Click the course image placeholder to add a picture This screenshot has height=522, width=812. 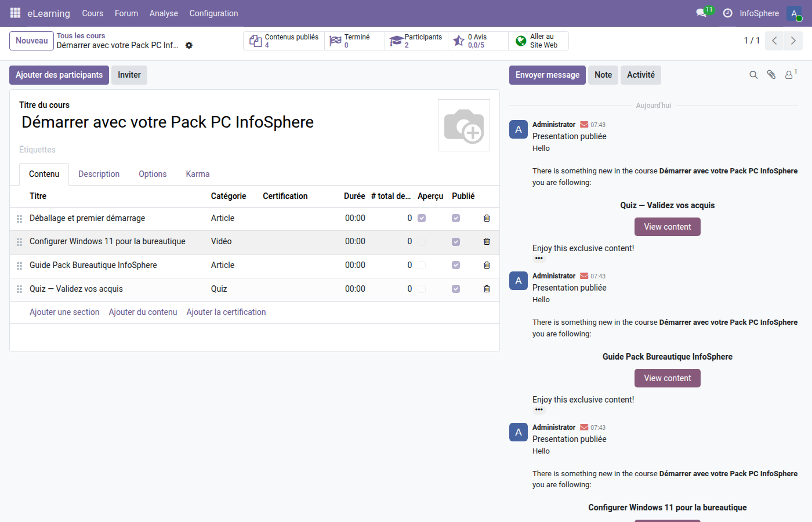pyautogui.click(x=463, y=125)
